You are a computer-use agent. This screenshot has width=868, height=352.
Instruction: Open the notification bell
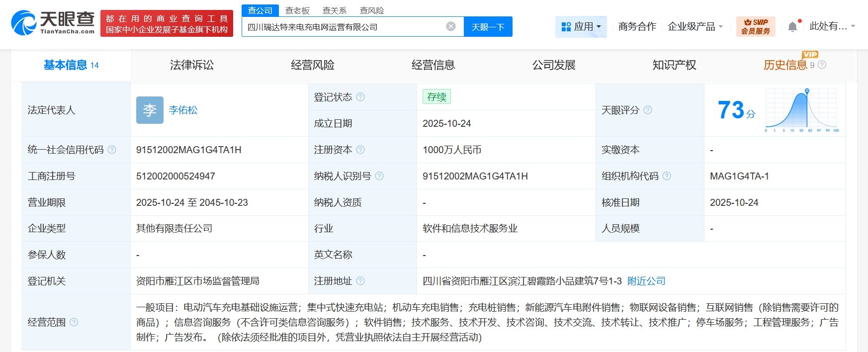pos(792,27)
